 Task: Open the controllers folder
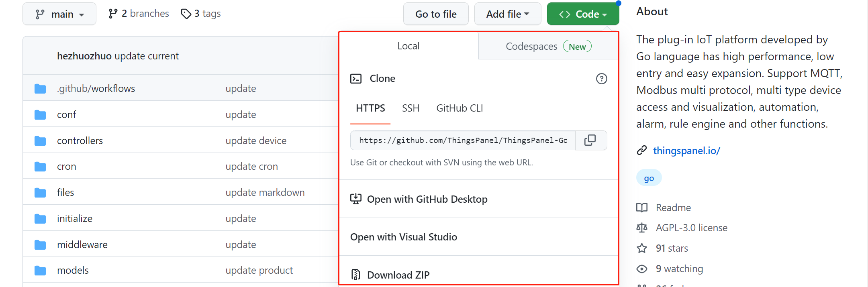[x=80, y=141]
